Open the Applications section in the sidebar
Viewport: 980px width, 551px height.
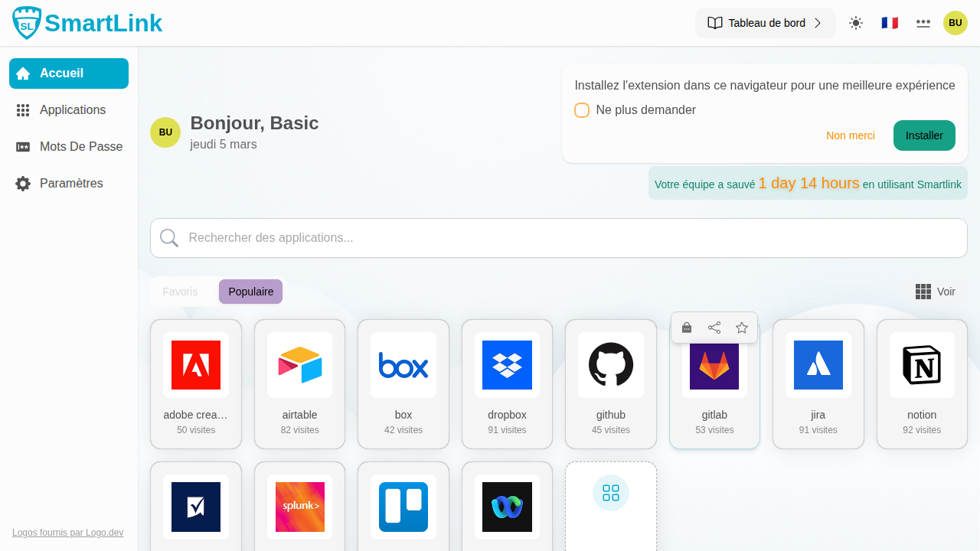click(72, 109)
